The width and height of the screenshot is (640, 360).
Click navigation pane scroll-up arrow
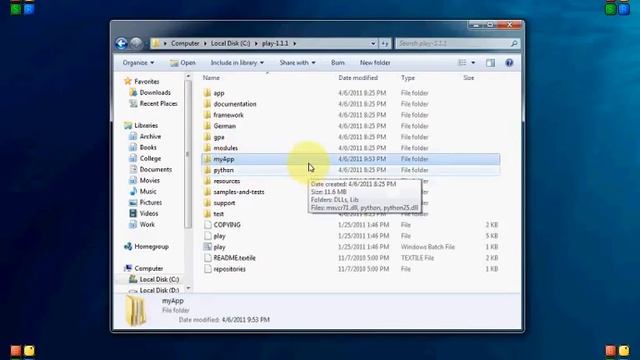click(188, 76)
